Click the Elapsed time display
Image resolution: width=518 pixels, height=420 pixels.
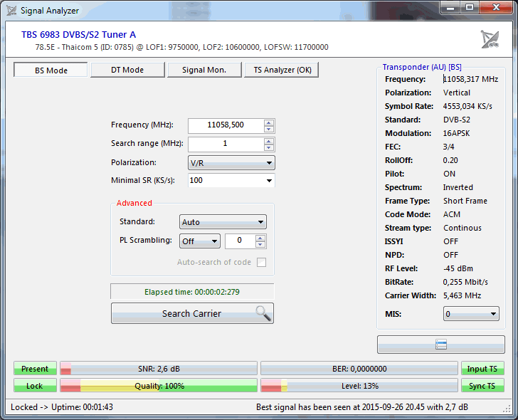point(192,292)
